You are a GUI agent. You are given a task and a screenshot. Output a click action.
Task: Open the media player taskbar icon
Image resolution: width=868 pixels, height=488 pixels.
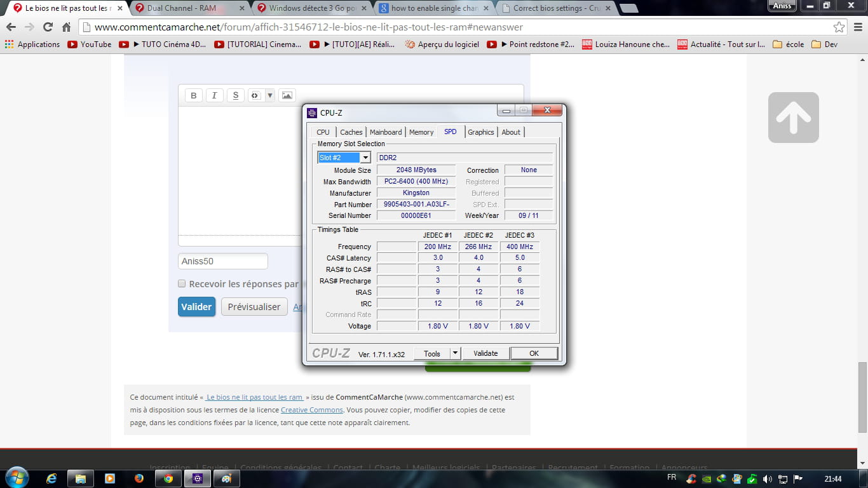tap(110, 478)
